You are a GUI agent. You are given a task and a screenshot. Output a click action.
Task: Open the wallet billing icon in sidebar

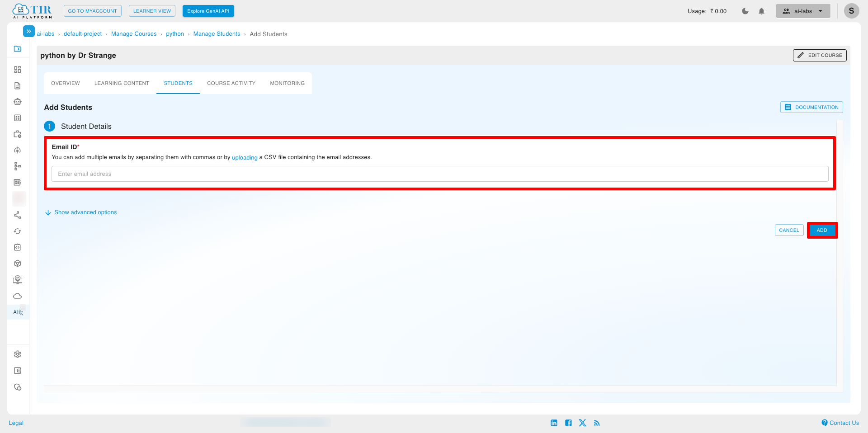[18, 371]
